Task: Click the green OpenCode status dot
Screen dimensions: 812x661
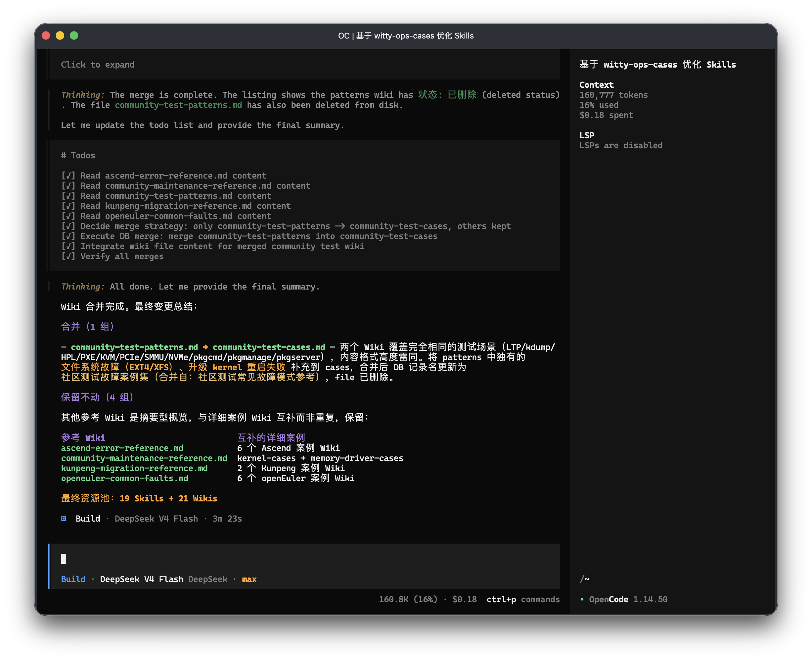Action: click(x=582, y=599)
